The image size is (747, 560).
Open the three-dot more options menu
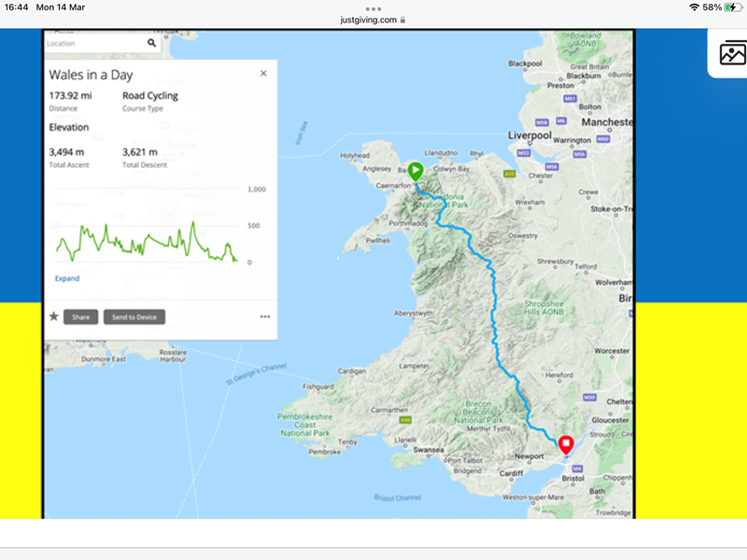(x=264, y=316)
